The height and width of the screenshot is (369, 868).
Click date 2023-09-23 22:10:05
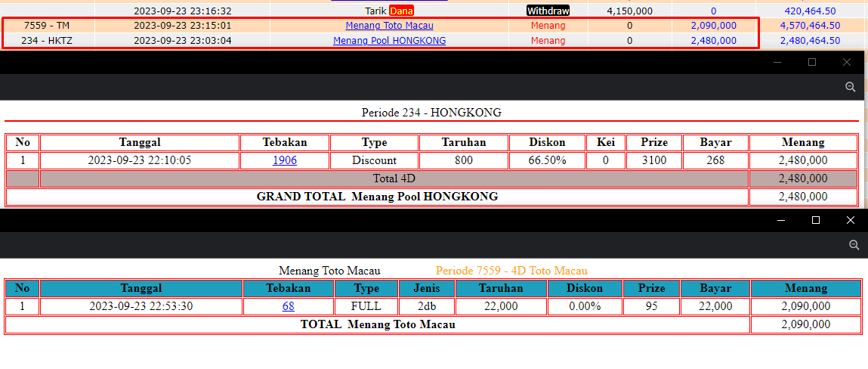tap(140, 160)
